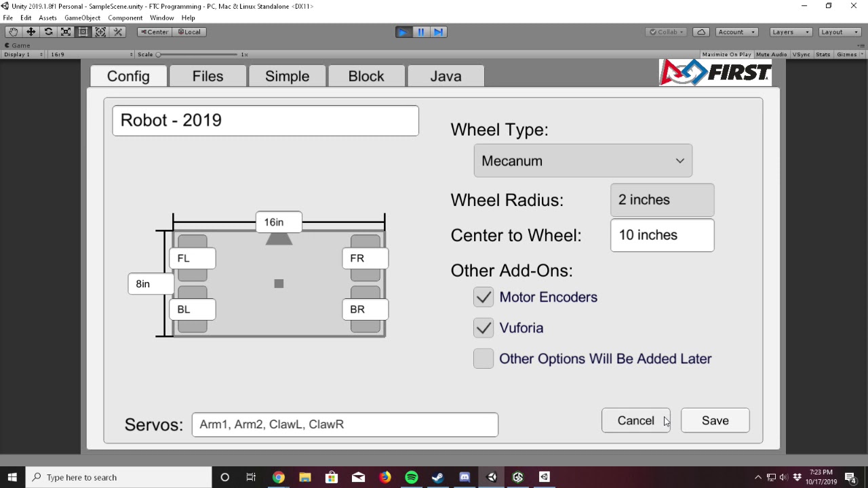Pause the game playback
The image size is (868, 488).
point(421,32)
